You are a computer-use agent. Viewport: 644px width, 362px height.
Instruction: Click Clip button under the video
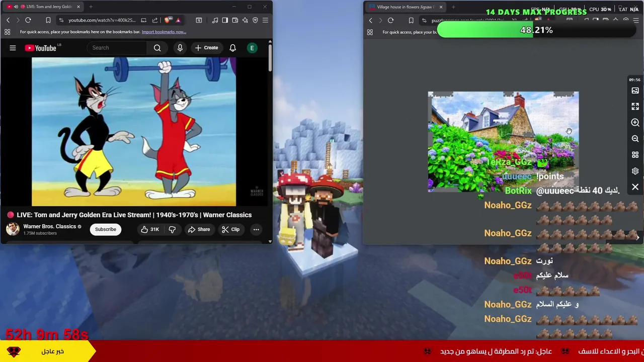(231, 229)
